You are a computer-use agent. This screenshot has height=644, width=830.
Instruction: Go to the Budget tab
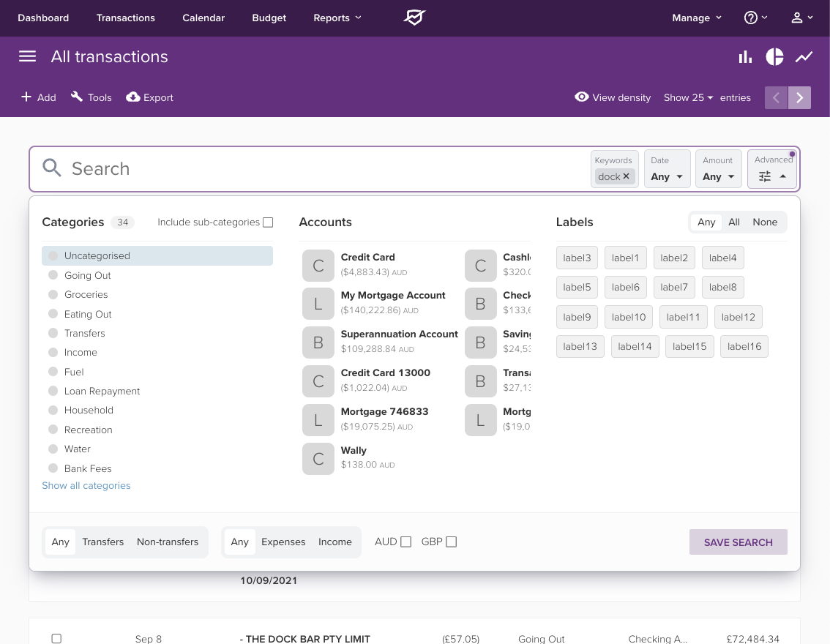coord(269,18)
